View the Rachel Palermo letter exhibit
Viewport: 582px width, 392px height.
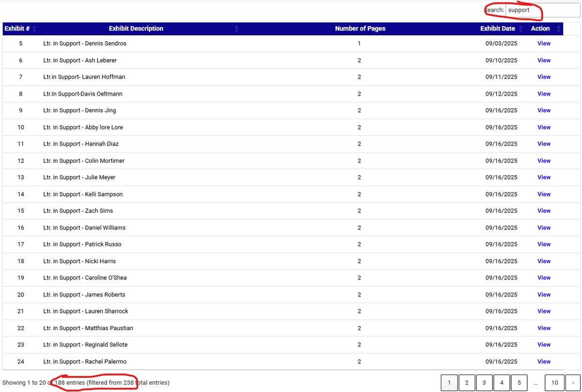544,361
